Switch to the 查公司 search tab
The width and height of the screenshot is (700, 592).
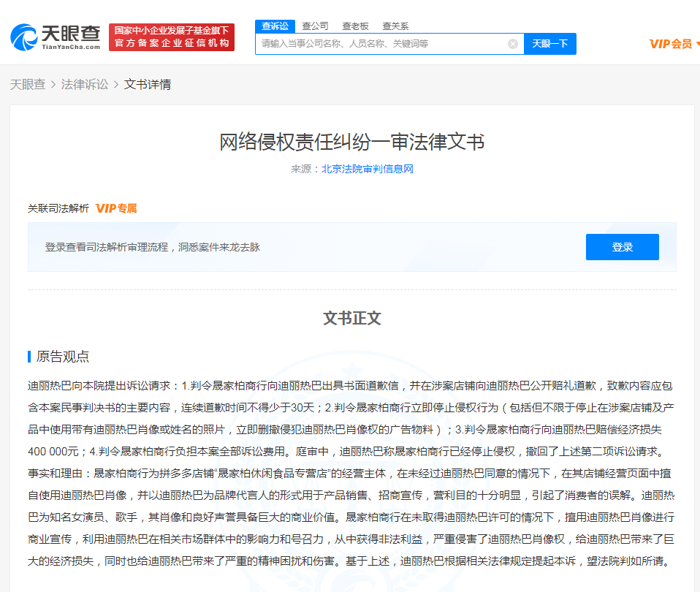313,26
